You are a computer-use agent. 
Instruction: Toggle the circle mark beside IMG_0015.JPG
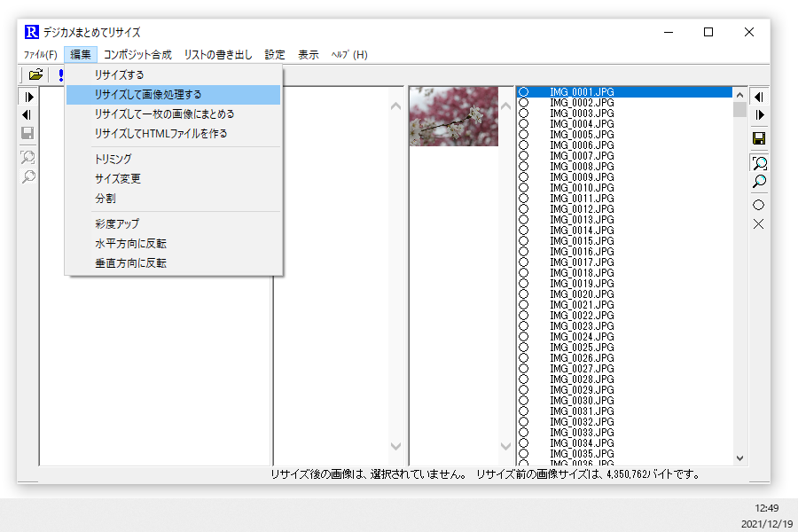pyautogui.click(x=524, y=241)
